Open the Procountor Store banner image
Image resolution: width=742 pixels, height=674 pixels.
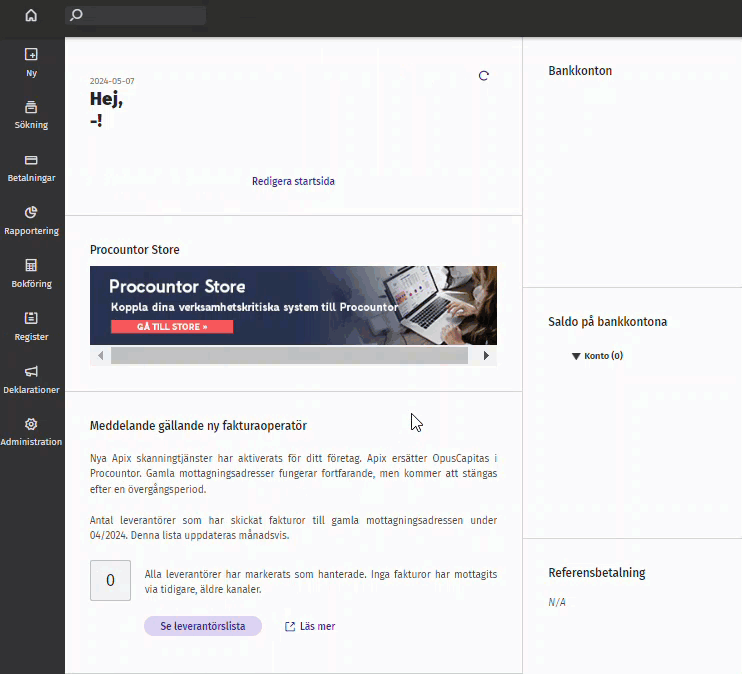click(293, 305)
